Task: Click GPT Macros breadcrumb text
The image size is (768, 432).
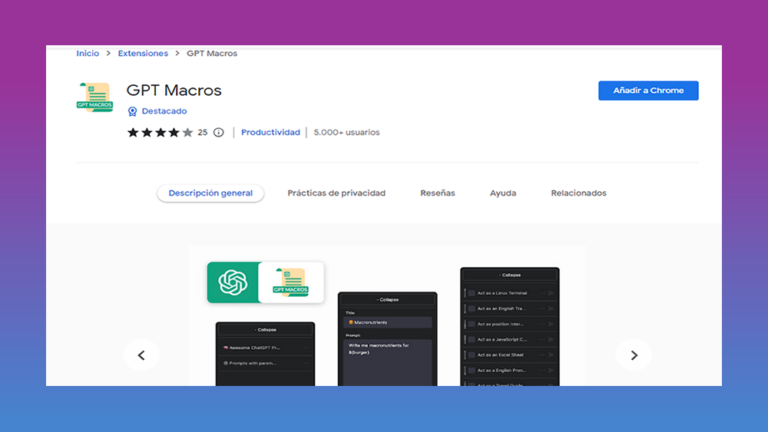Action: pyautogui.click(x=212, y=53)
